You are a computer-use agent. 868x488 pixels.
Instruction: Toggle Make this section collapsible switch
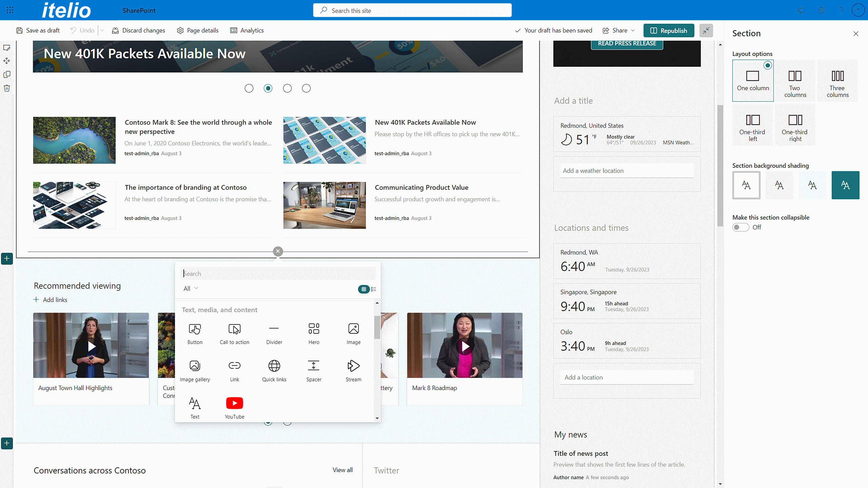[741, 227]
